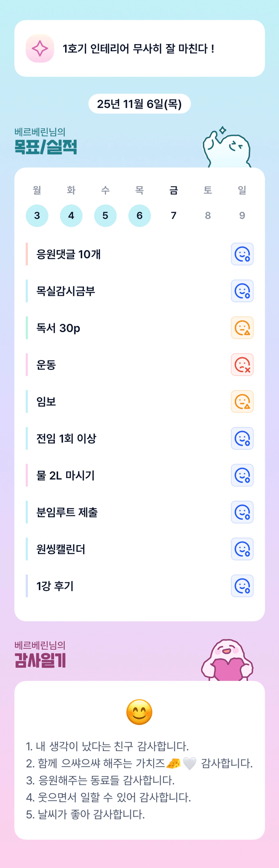Click the status face icon for 분임루트 제출
The image size is (279, 868).
(242, 512)
